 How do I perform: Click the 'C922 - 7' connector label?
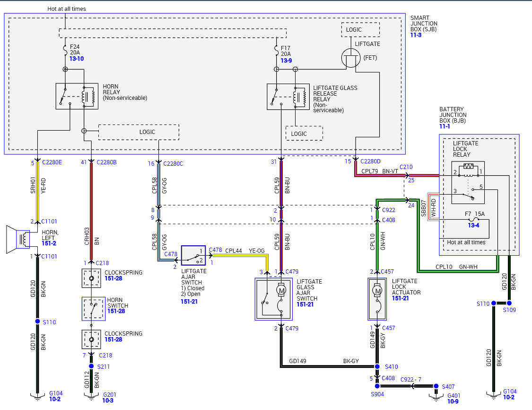click(x=411, y=379)
